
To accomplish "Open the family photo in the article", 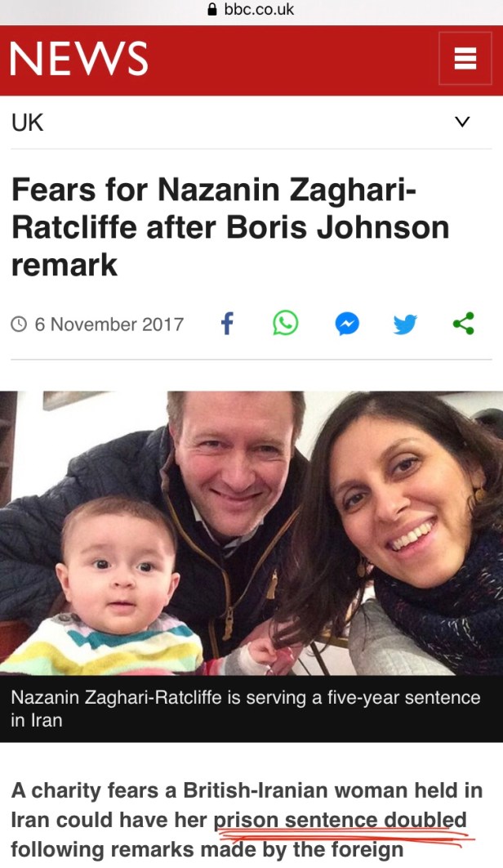I will click(x=251, y=533).
